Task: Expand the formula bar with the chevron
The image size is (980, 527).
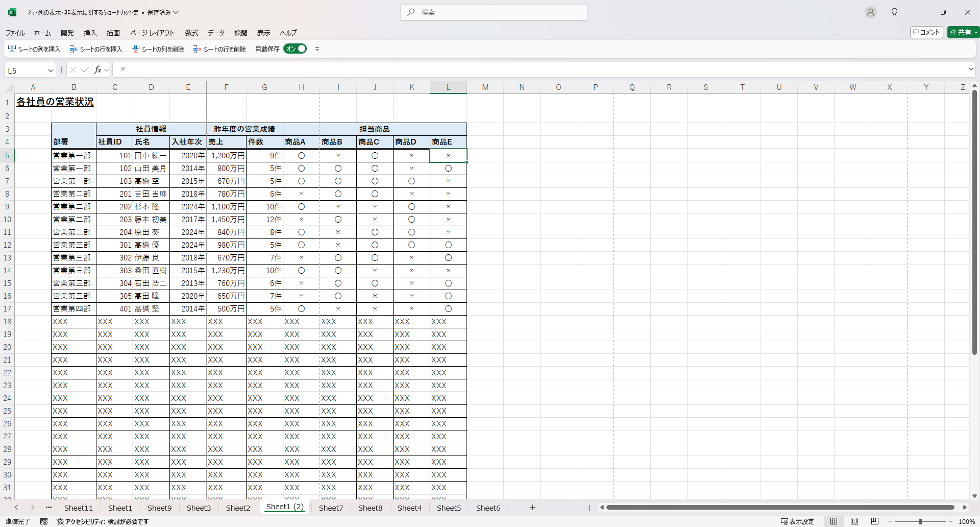Action: [x=970, y=69]
